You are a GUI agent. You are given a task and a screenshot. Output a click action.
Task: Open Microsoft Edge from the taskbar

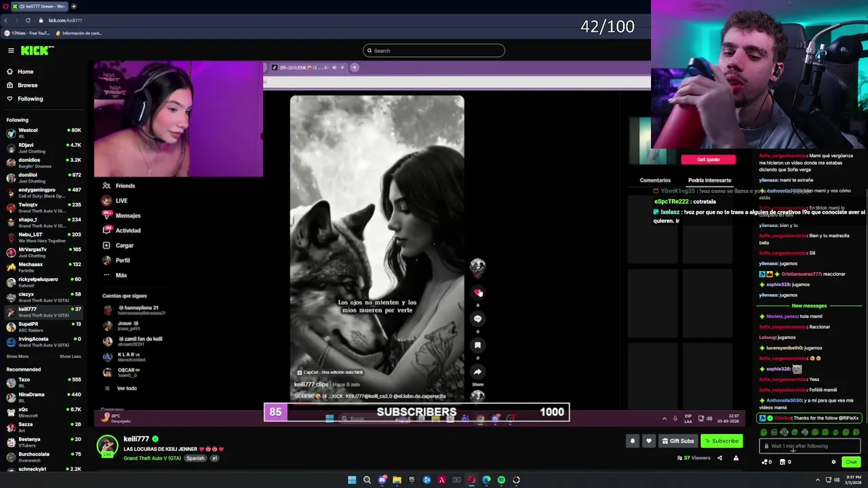(486, 480)
